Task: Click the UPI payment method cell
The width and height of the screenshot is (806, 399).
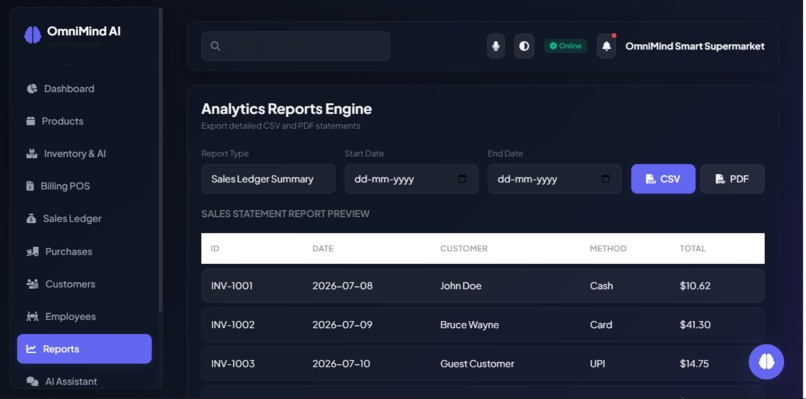Action: pos(597,364)
